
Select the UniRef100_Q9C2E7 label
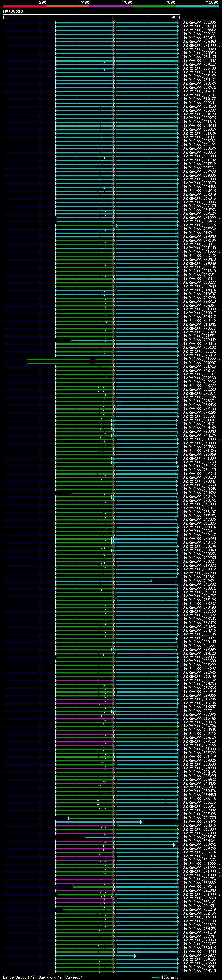click(x=199, y=943)
